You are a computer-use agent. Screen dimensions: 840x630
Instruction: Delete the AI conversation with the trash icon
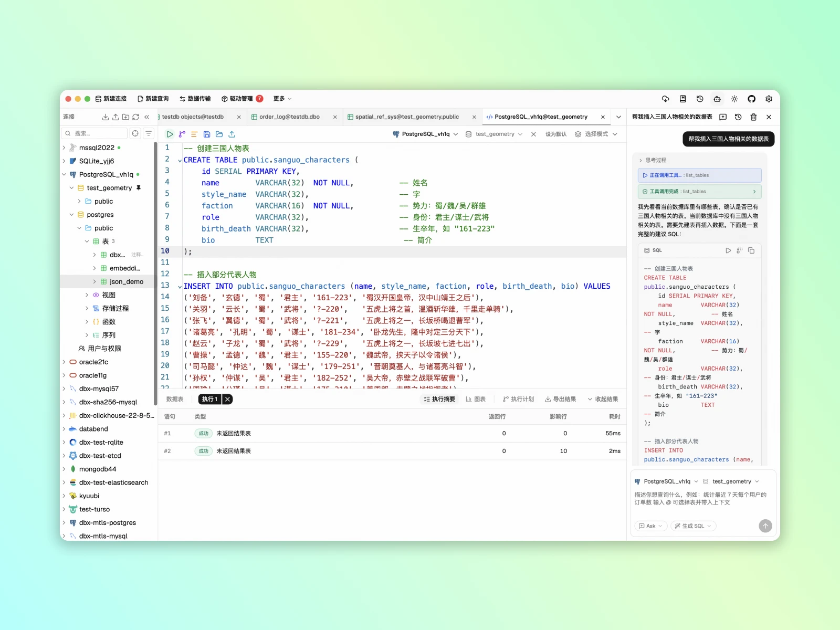point(753,117)
